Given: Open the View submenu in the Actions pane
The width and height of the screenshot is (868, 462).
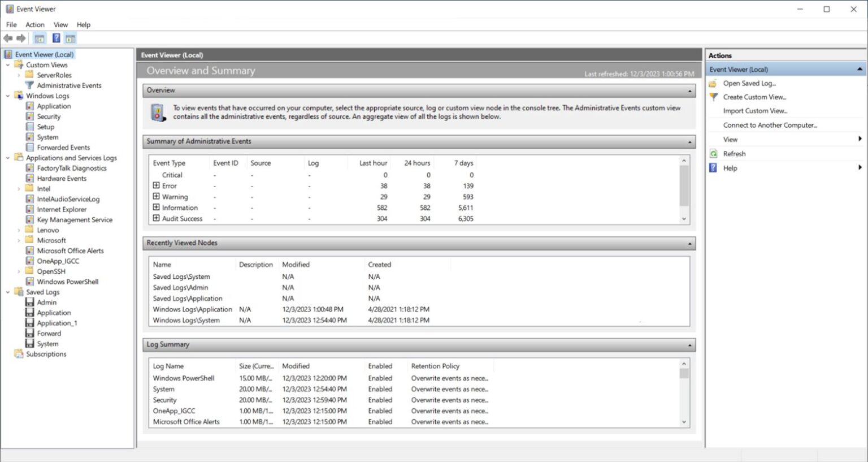Looking at the screenshot, I should coord(730,139).
